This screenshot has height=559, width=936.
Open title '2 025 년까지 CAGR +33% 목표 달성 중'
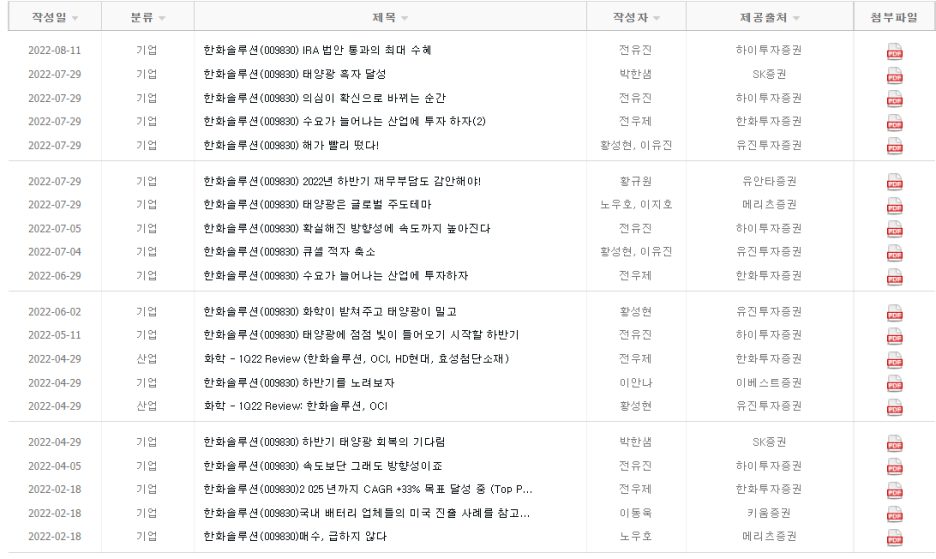point(368,489)
